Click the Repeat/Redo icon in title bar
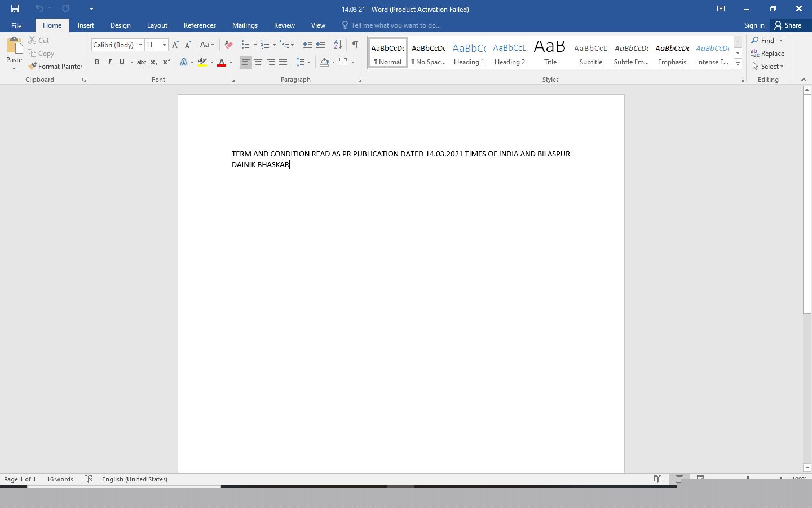812x508 pixels. point(66,8)
